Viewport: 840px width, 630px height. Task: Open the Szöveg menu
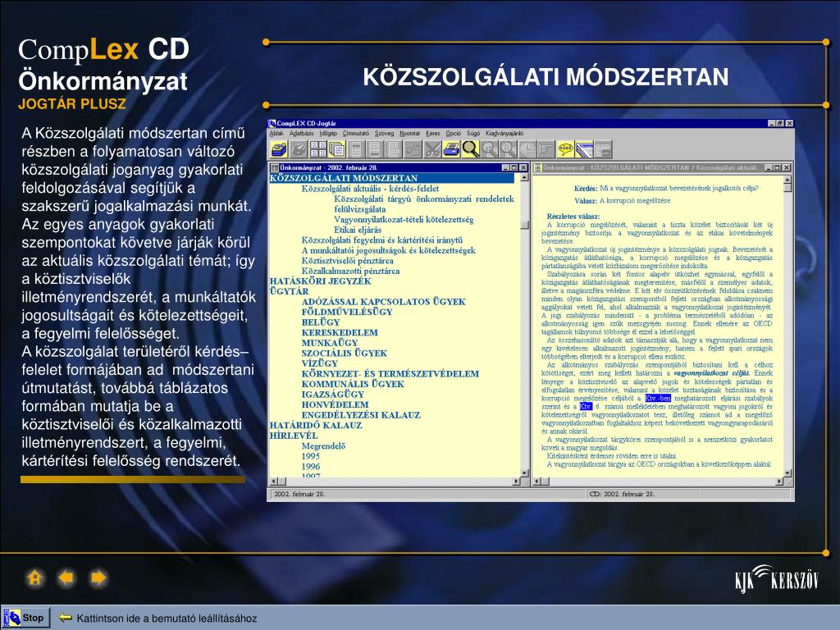[384, 134]
